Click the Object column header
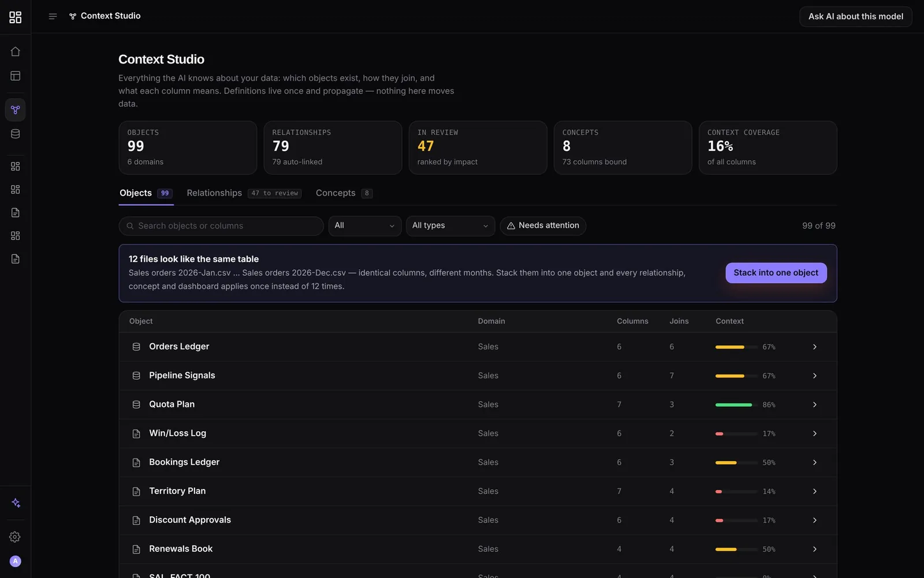Image resolution: width=924 pixels, height=578 pixels. (141, 321)
